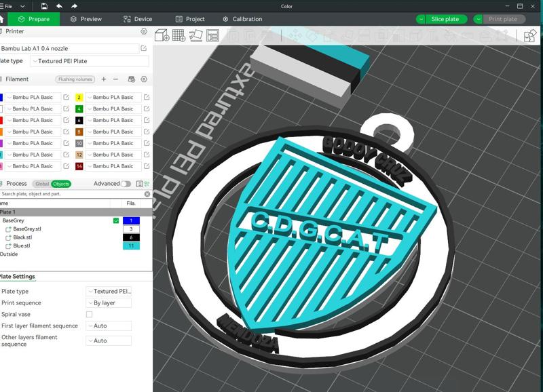Screen dimensions: 543x392
Task: Switch to the Preview tab
Action: coord(86,19)
